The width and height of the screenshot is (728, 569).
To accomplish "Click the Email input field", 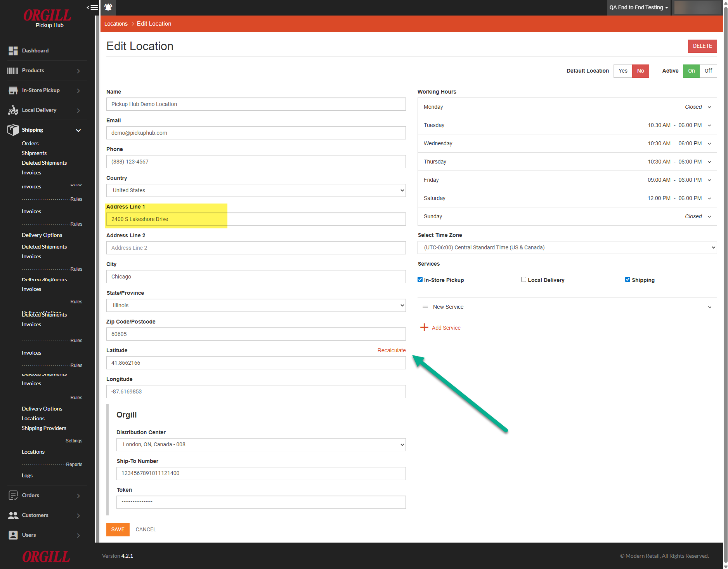I will [256, 133].
